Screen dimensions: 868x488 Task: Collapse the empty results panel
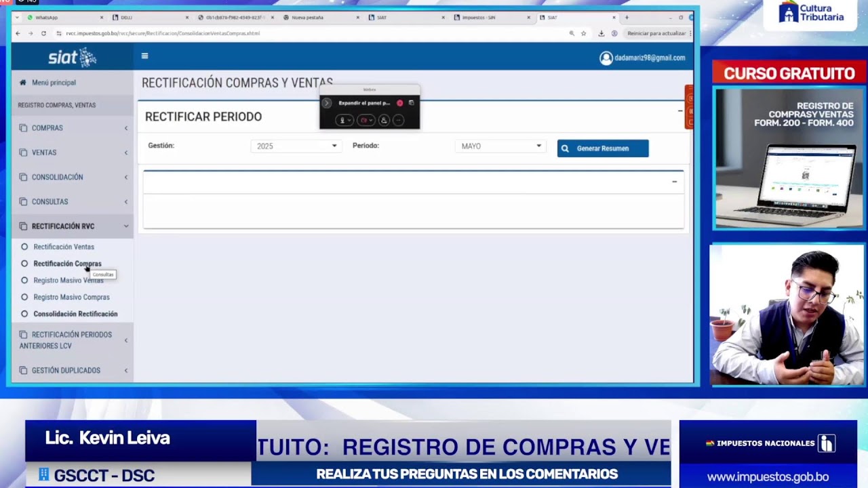tap(674, 182)
